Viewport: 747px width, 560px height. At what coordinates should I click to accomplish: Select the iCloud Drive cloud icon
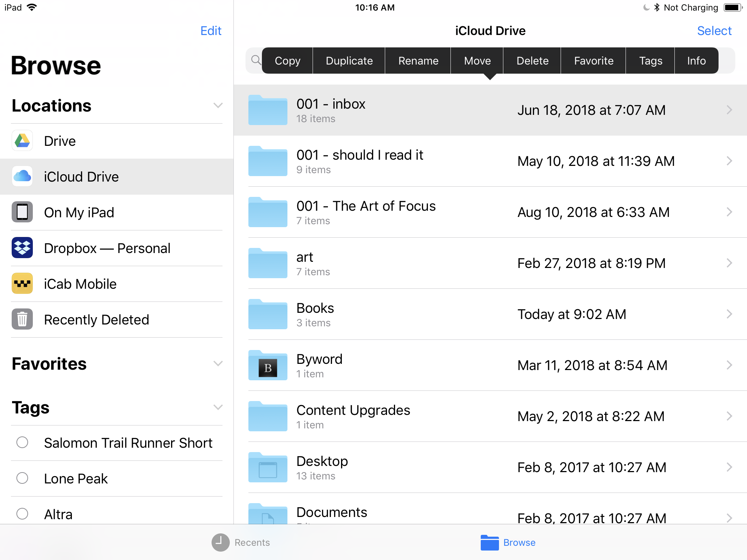[22, 176]
